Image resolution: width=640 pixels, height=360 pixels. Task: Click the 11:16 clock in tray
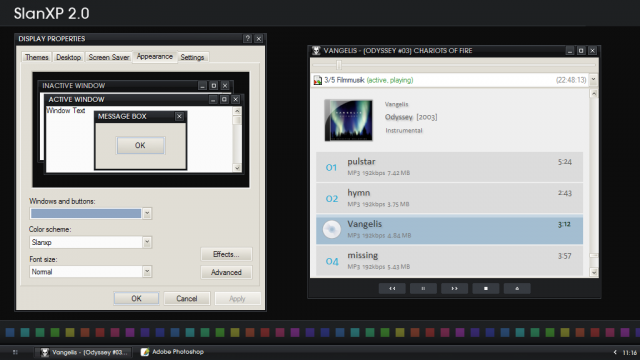coord(629,353)
